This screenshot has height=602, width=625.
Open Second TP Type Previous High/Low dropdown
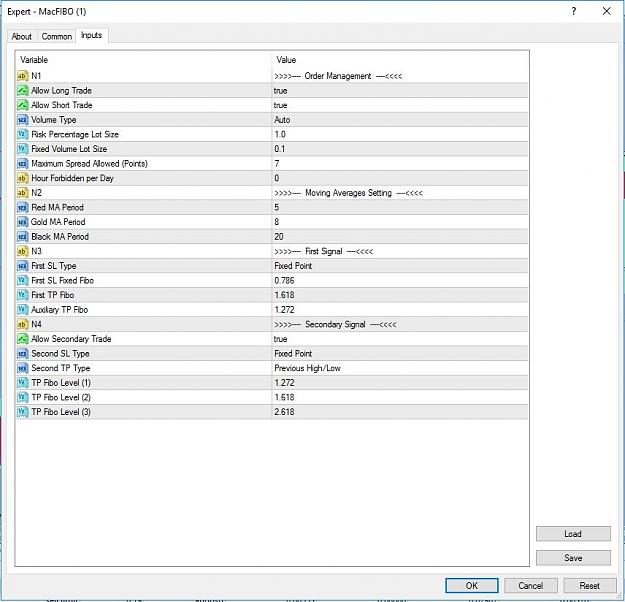pyautogui.click(x=400, y=368)
